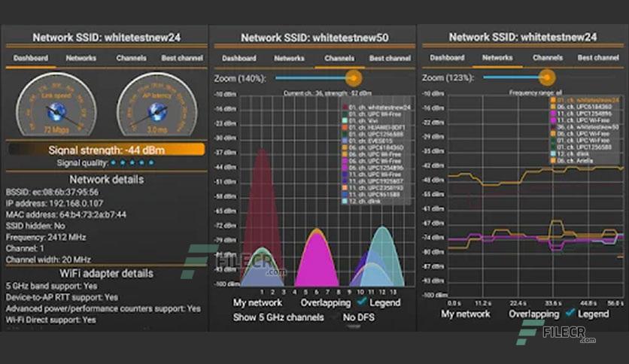Switch to Dashboard tab on the whitetestnew50 screen
The height and width of the screenshot is (364, 629).
[x=239, y=59]
